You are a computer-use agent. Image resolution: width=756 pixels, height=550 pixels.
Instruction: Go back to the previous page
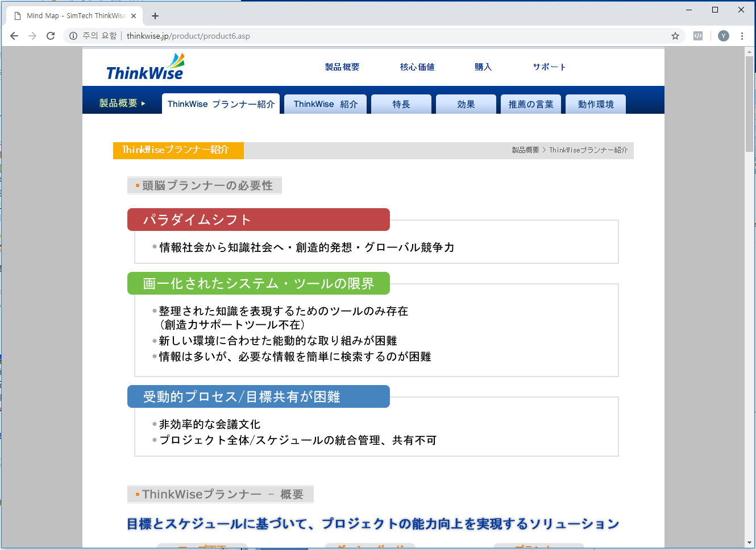[14, 36]
